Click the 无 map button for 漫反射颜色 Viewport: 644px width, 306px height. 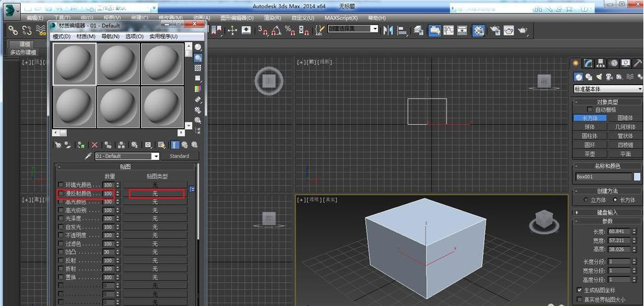pos(155,194)
